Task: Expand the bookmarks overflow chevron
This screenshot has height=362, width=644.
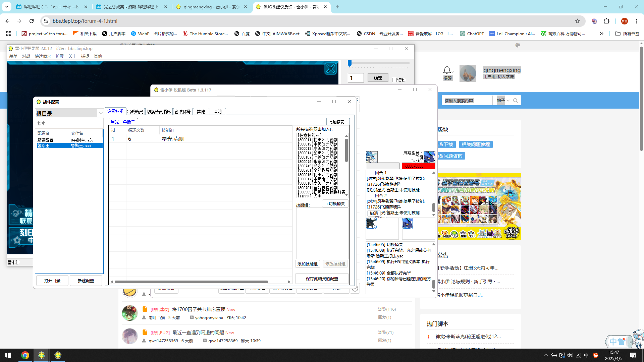Action: pyautogui.click(x=602, y=34)
